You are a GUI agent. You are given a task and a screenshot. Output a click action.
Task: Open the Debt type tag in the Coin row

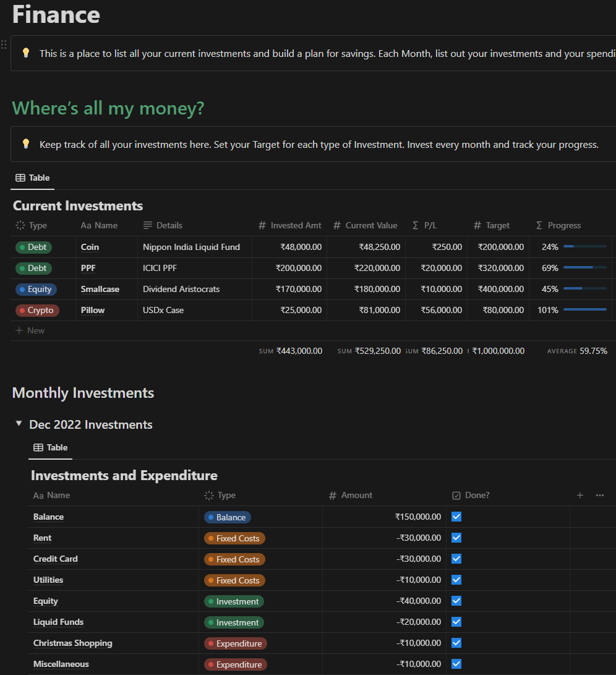33,247
